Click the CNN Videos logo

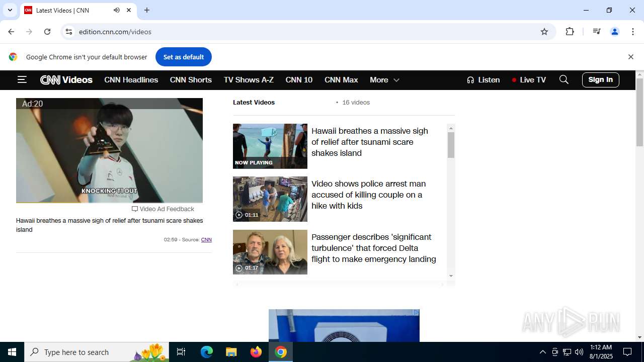coord(66,80)
